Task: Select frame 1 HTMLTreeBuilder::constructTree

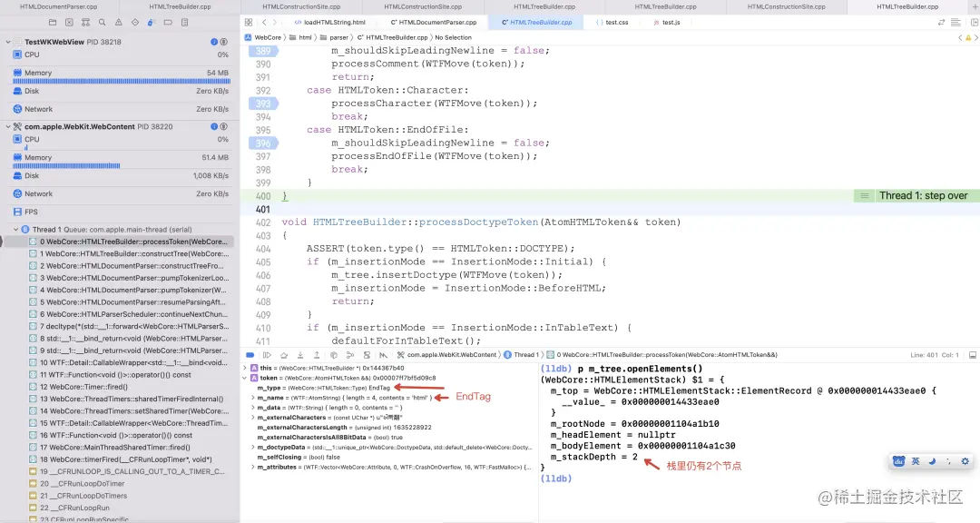Action: pyautogui.click(x=129, y=254)
